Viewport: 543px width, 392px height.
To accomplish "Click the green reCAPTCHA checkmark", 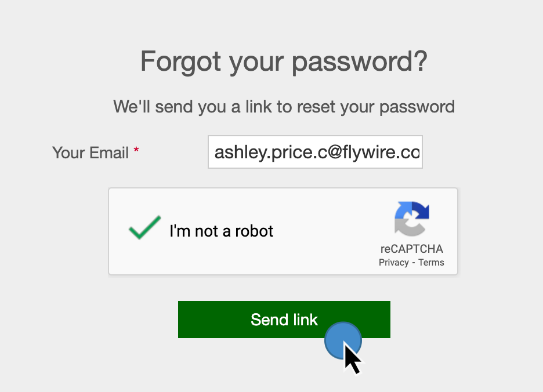I will pos(144,227).
